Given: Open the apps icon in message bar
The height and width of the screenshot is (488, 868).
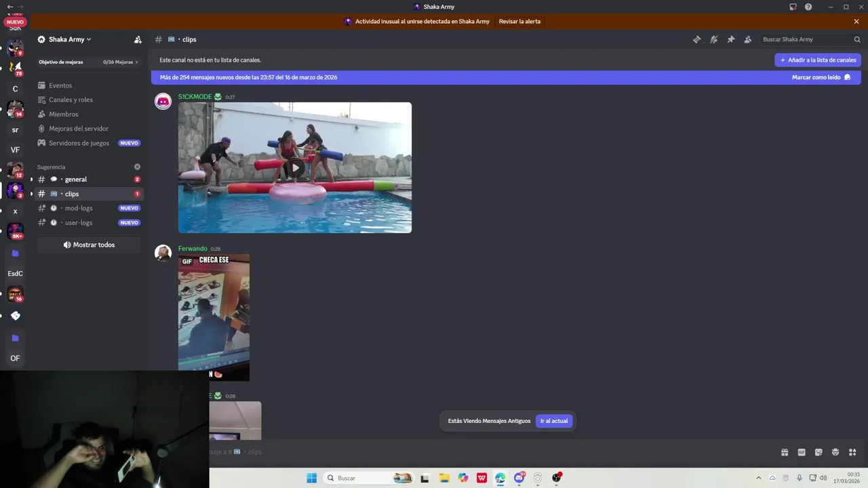Looking at the screenshot, I should (852, 452).
